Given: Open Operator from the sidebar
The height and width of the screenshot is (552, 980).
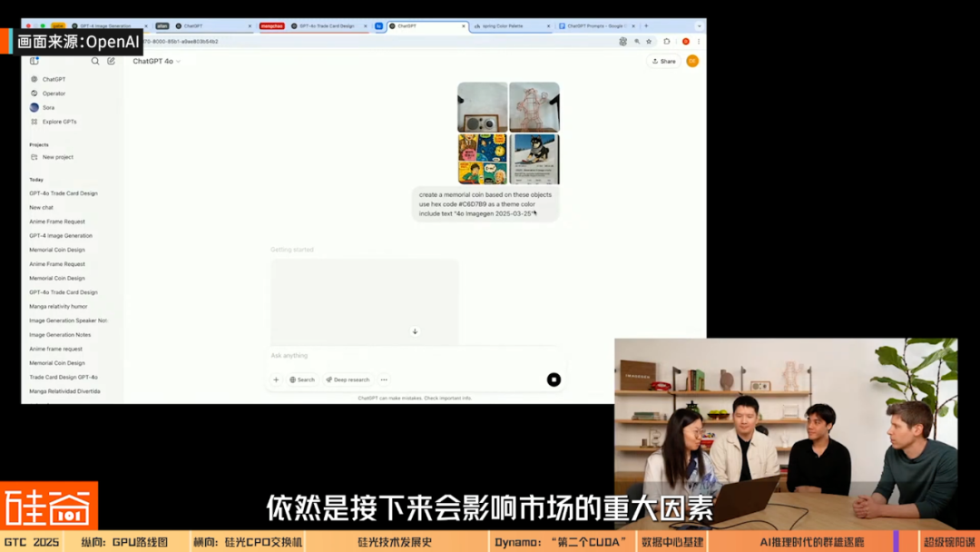Looking at the screenshot, I should (x=54, y=94).
